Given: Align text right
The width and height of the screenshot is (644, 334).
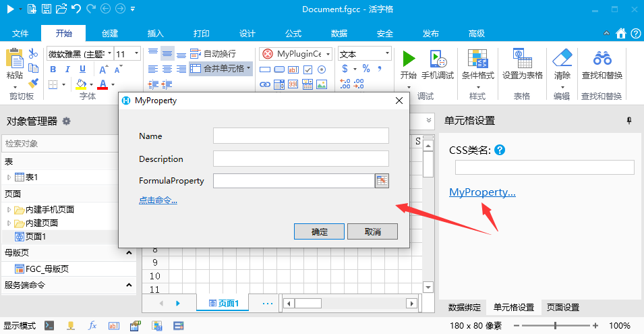Looking at the screenshot, I should click(181, 69).
